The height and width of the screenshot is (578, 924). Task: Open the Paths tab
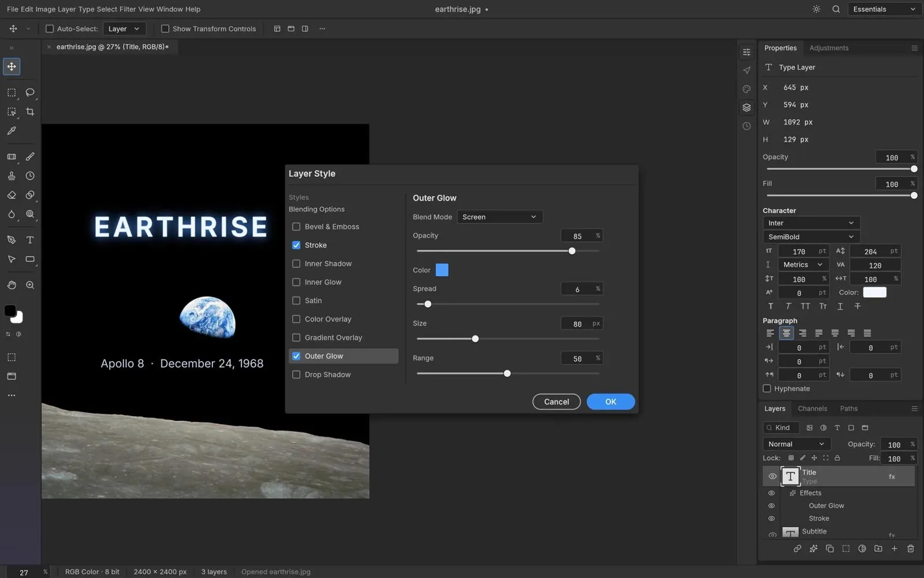848,409
